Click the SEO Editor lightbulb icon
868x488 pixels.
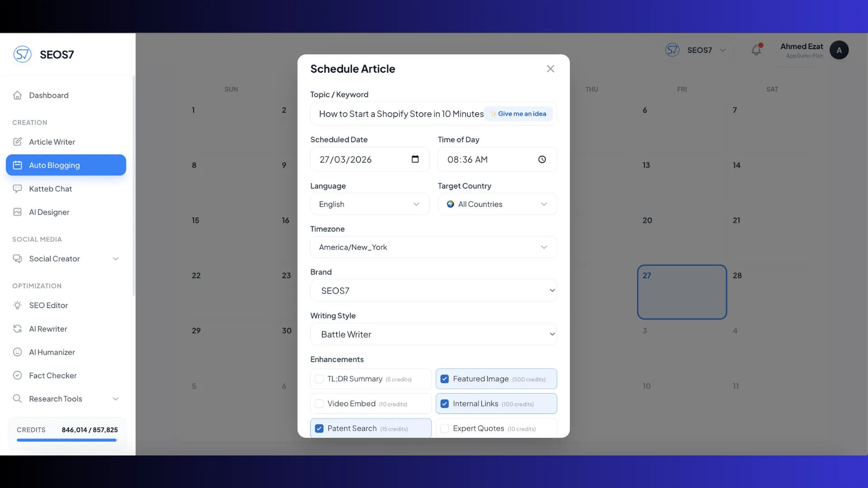pyautogui.click(x=18, y=305)
